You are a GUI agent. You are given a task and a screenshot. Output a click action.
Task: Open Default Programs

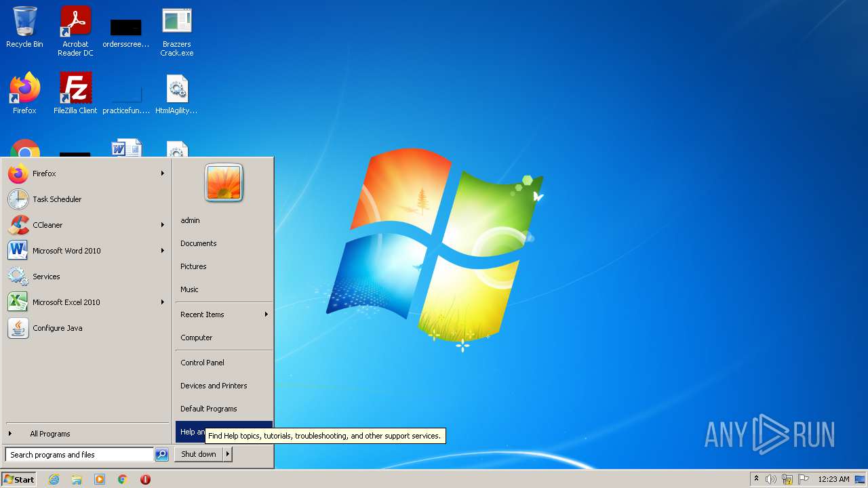[x=224, y=409]
